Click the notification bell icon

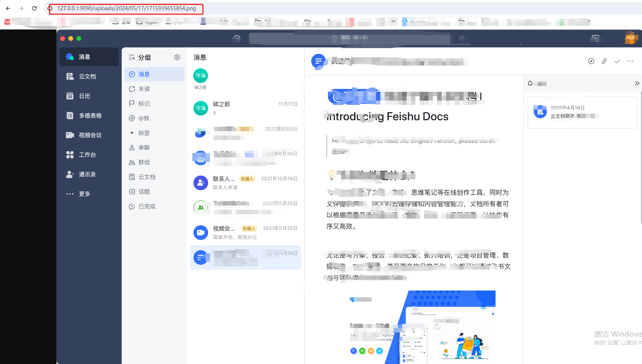530,83
